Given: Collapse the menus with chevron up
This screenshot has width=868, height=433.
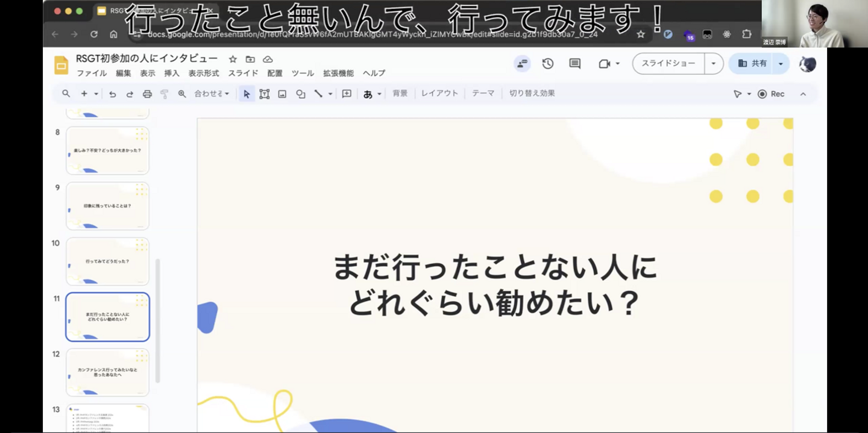Looking at the screenshot, I should (x=803, y=94).
